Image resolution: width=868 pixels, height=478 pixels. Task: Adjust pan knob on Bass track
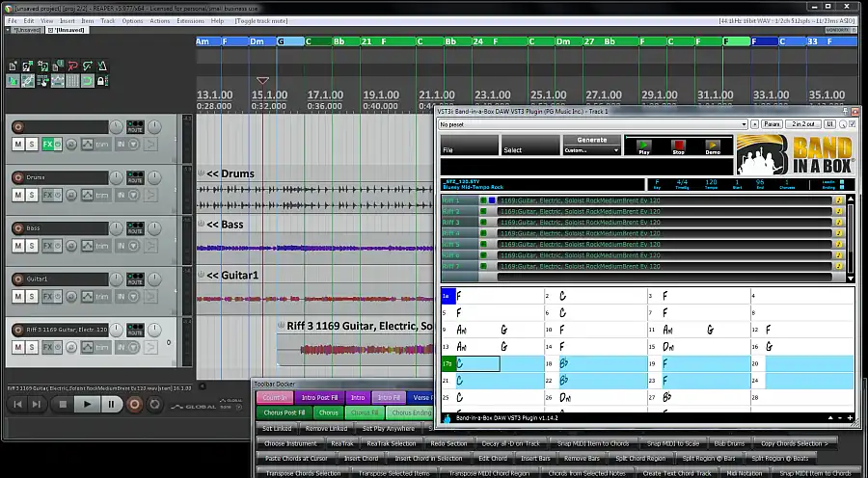(154, 228)
